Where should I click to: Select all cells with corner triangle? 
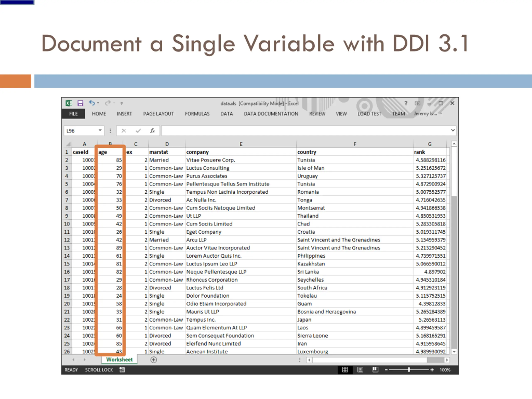[x=68, y=144]
